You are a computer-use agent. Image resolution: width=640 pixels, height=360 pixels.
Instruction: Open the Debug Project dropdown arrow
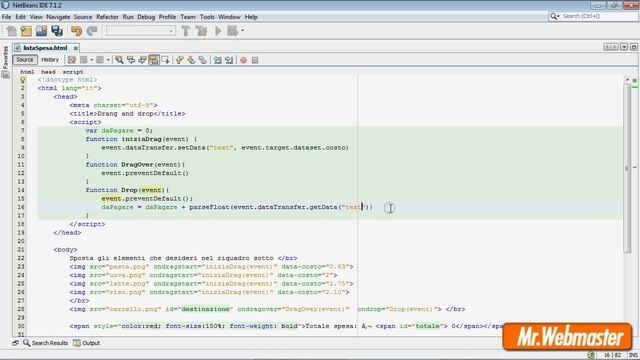[x=242, y=31]
